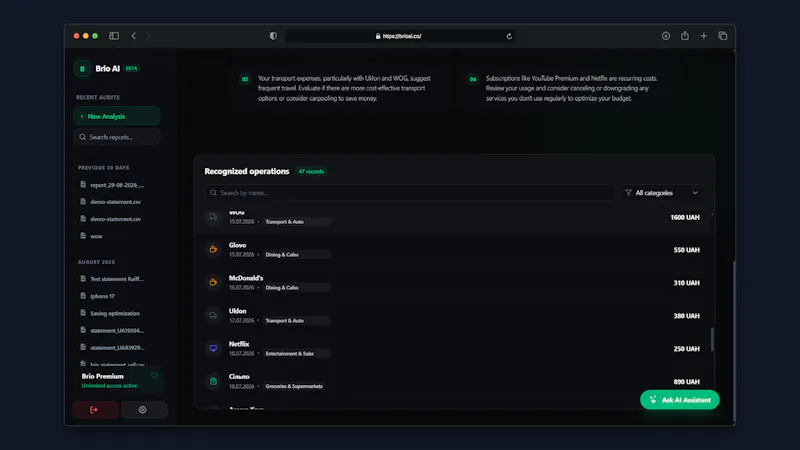
Task: Click the file icon beside report_29-08-2026
Action: click(x=83, y=184)
